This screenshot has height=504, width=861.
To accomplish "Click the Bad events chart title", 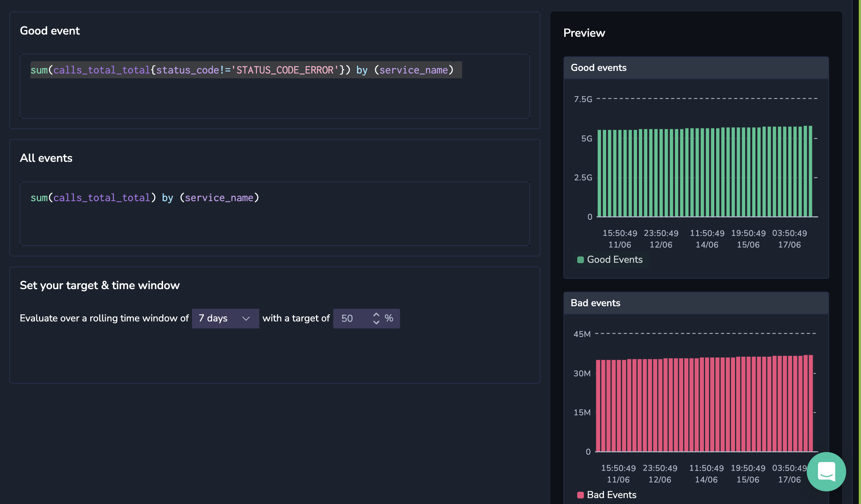I will click(x=595, y=303).
